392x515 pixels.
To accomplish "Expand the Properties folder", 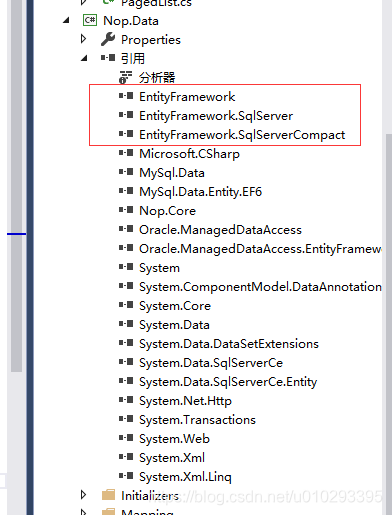I will (x=84, y=39).
